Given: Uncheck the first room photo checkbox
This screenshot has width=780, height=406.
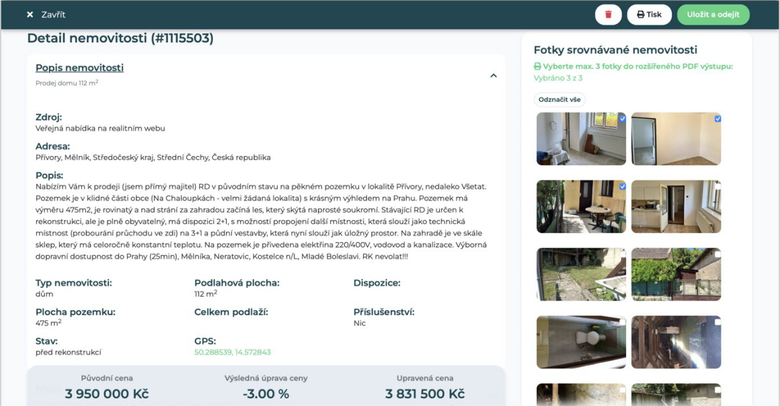Looking at the screenshot, I should tap(622, 119).
